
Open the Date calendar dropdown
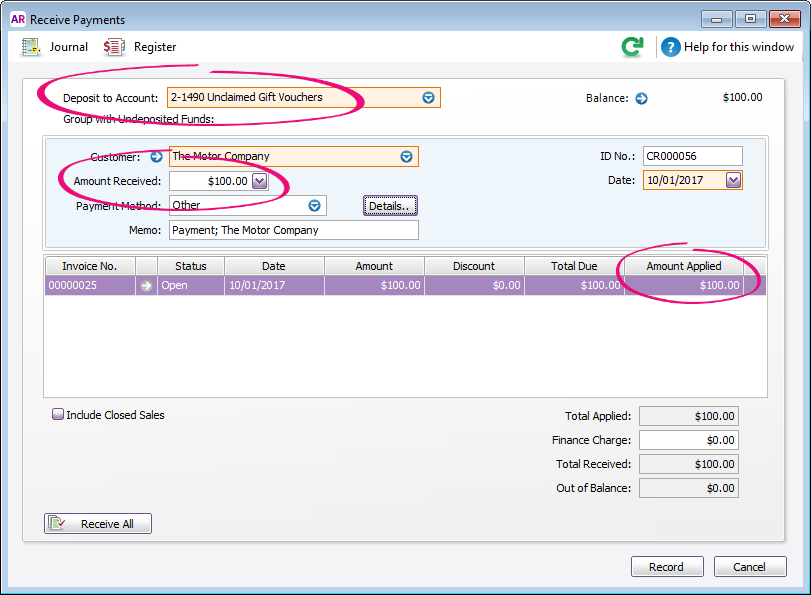733,180
